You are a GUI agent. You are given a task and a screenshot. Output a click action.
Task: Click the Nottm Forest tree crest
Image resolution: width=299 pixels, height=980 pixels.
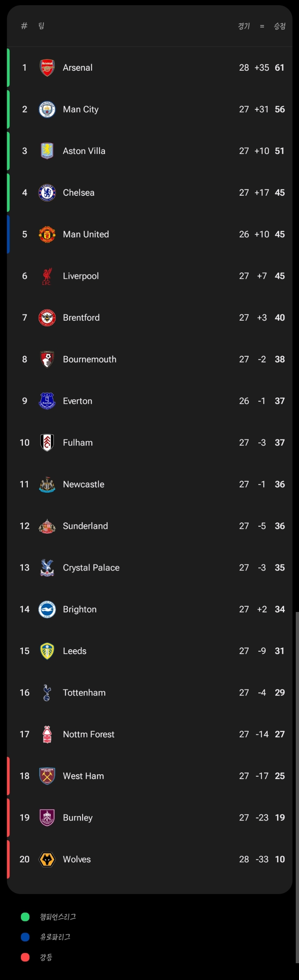point(47,734)
